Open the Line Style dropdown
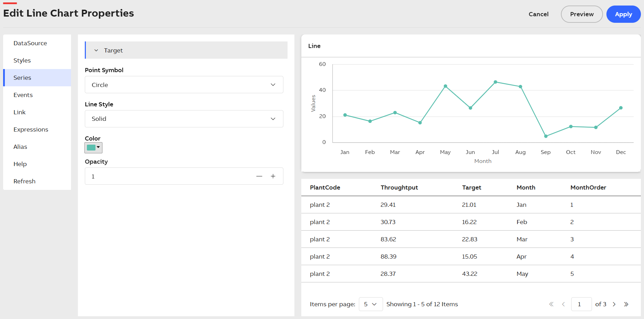644x319 pixels. [x=184, y=119]
